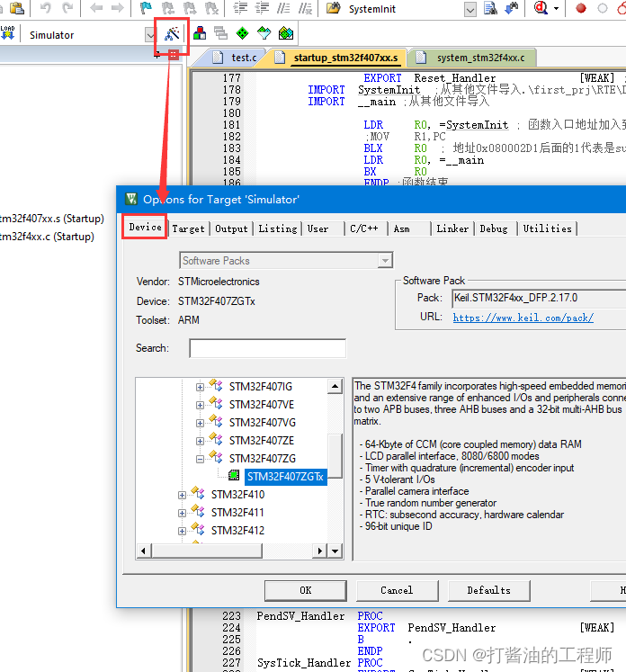Viewport: 626px width, 672px height.
Task: Navigate forwards with the right arrow icon
Action: click(x=117, y=8)
